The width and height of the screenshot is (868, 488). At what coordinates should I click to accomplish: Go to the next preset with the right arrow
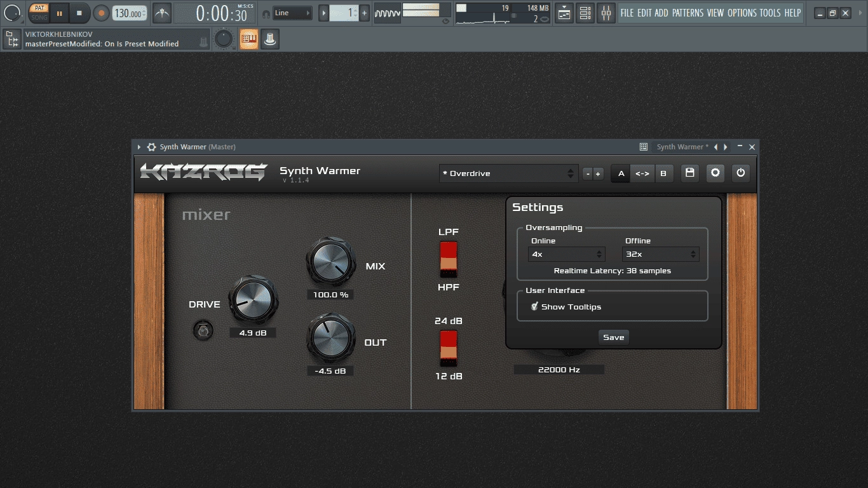coord(725,147)
